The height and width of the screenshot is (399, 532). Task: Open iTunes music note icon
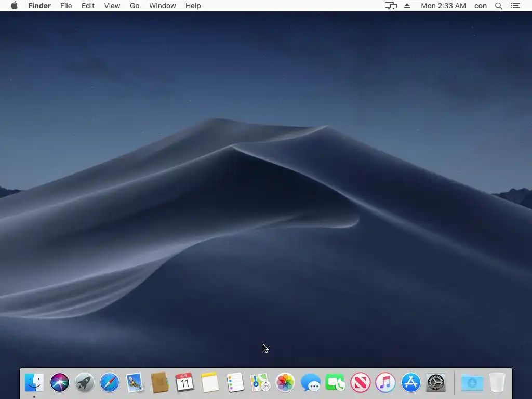tap(385, 382)
